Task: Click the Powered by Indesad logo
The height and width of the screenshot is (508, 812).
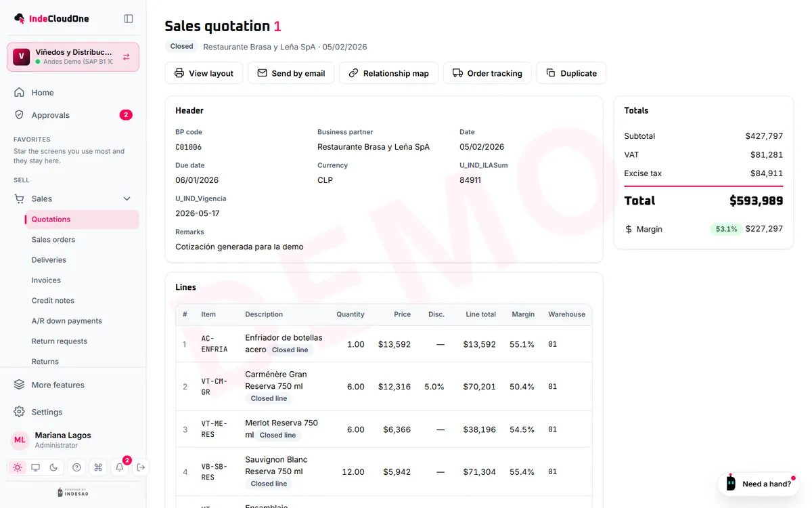Action: (72, 492)
